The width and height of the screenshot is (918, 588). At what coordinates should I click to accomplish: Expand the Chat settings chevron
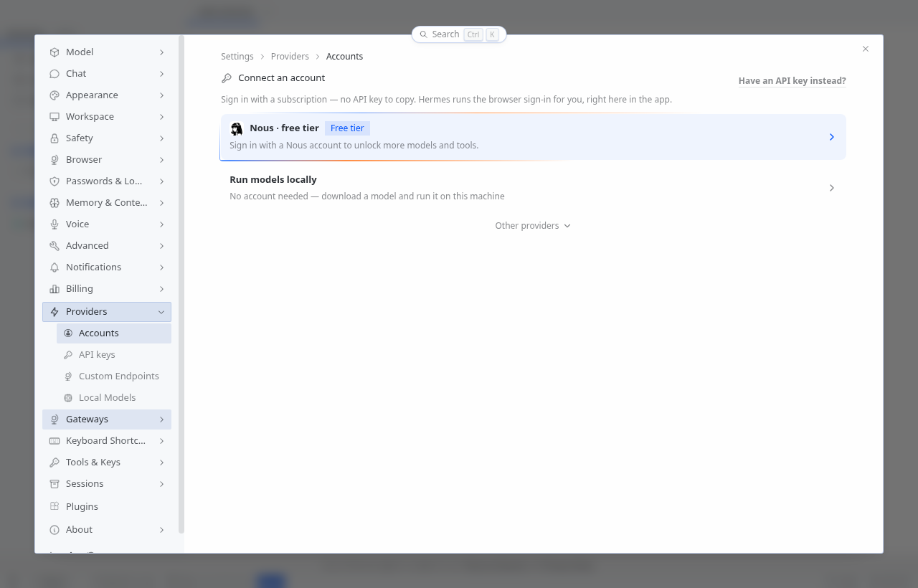[162, 74]
